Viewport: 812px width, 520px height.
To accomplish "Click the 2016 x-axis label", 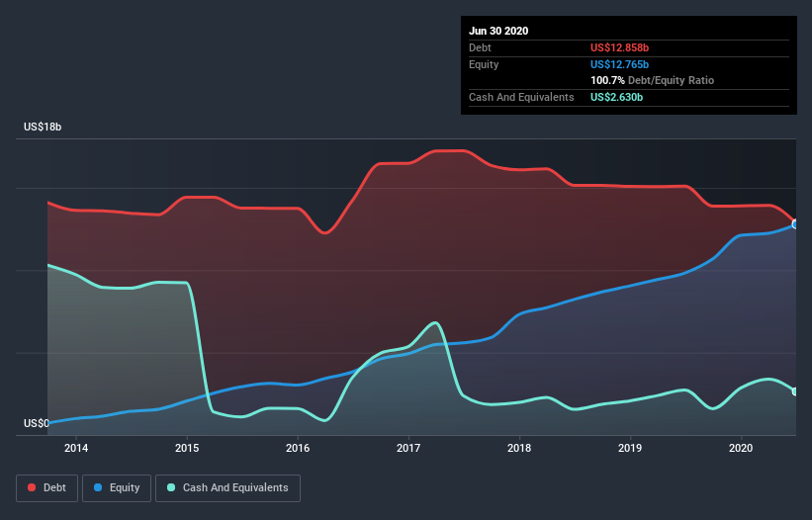I will pos(298,448).
